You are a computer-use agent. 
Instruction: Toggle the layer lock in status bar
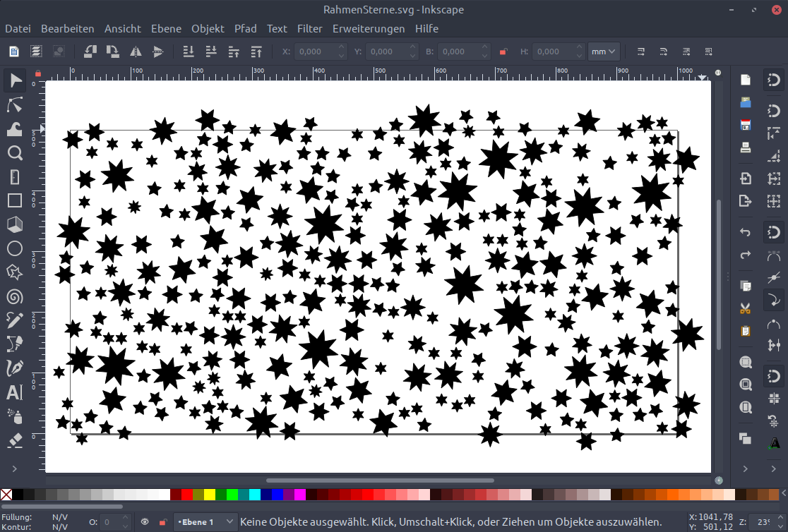click(162, 522)
